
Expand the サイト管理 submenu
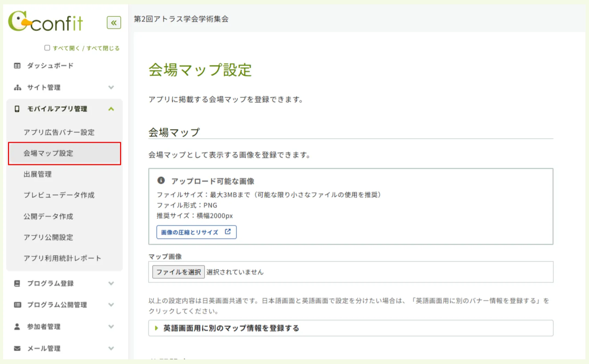111,87
